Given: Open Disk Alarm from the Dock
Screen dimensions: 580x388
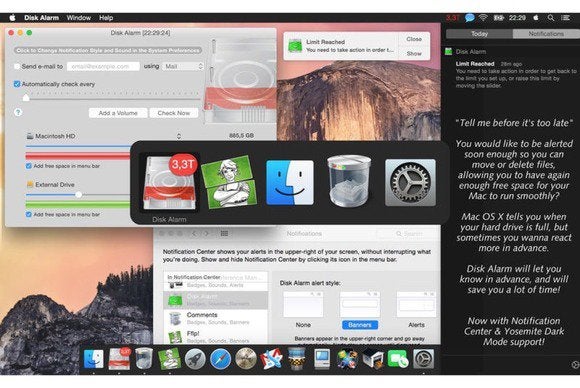Looking at the screenshot, I should 119,359.
